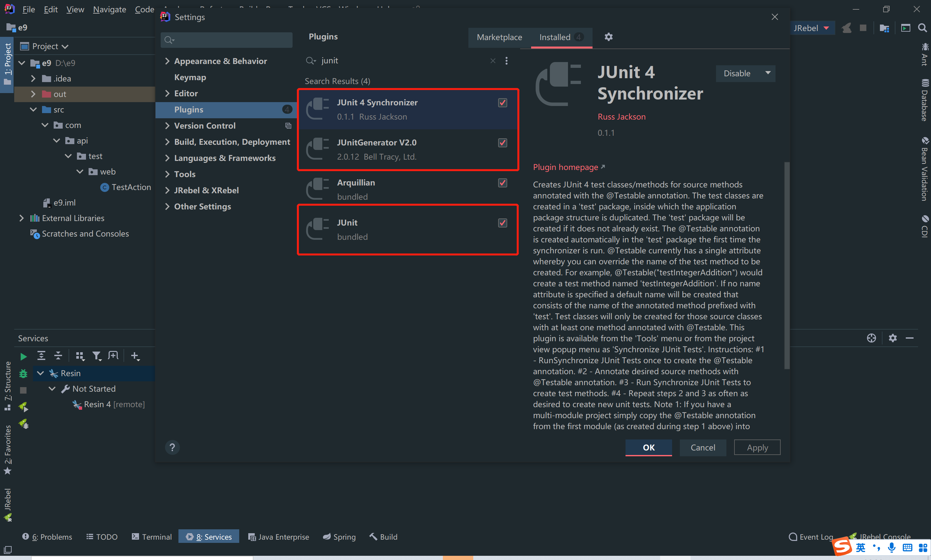The image size is (931, 560).
Task: Select Resin 4 [remote] service
Action: click(x=109, y=405)
